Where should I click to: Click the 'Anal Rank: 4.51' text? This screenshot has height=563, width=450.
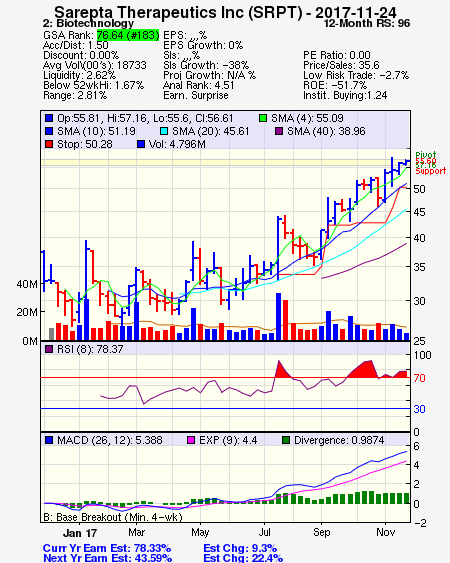pyautogui.click(x=199, y=85)
